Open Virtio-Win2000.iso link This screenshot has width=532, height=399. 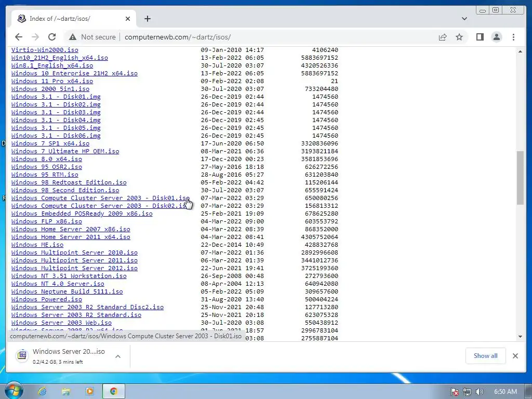tap(45, 50)
